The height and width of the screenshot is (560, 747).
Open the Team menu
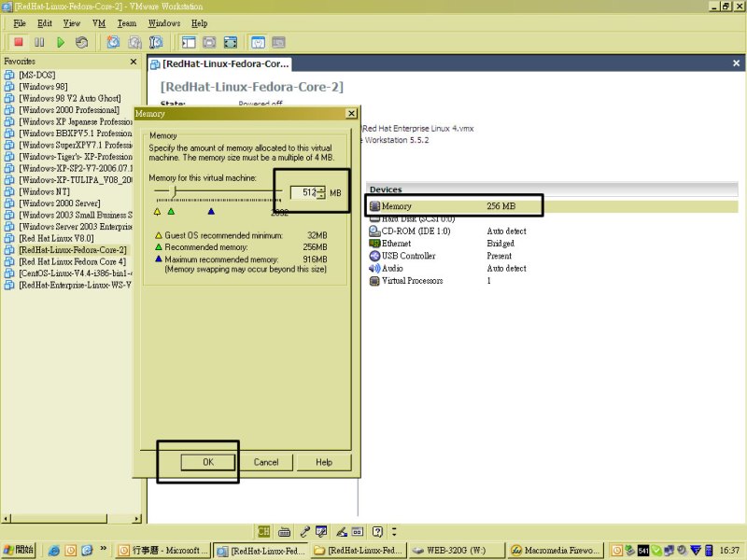[x=127, y=23]
